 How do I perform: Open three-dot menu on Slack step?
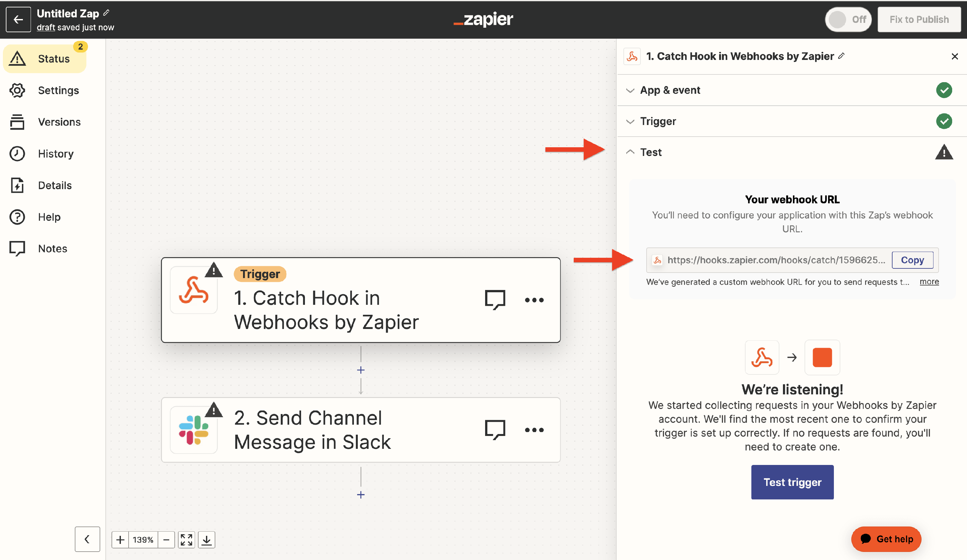[x=534, y=430]
